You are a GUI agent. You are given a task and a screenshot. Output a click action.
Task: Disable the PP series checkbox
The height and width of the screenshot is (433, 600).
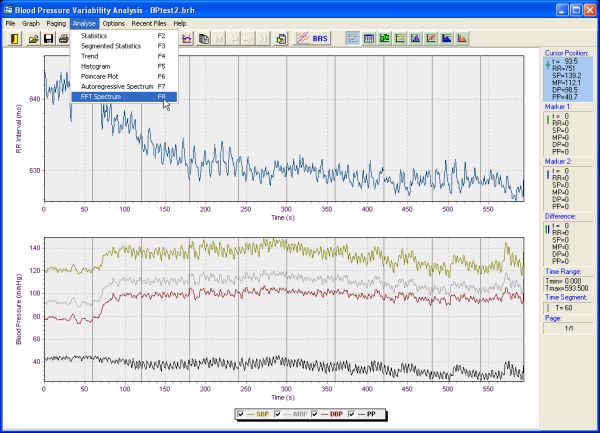(x=353, y=413)
